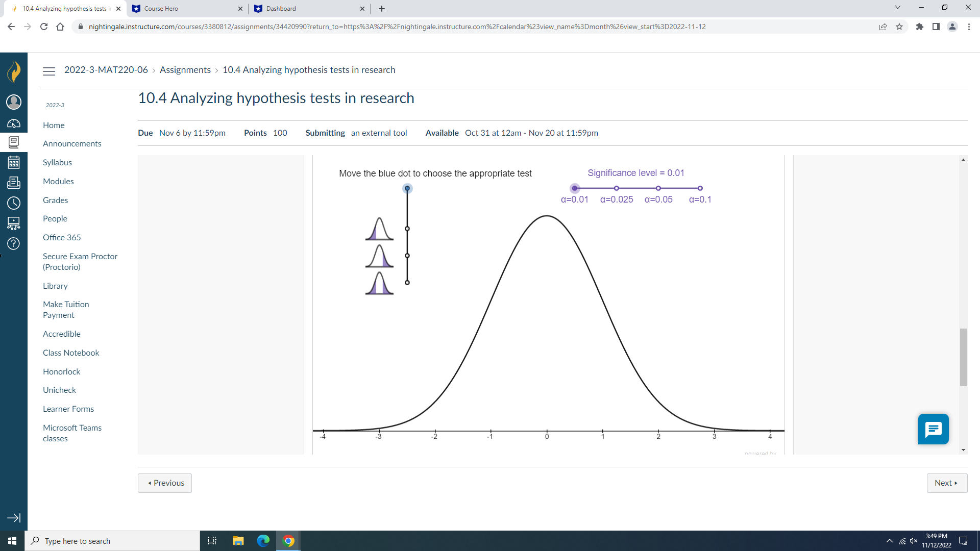This screenshot has height=551, width=980.
Task: Select the α=0.025 significance level point
Action: 617,188
